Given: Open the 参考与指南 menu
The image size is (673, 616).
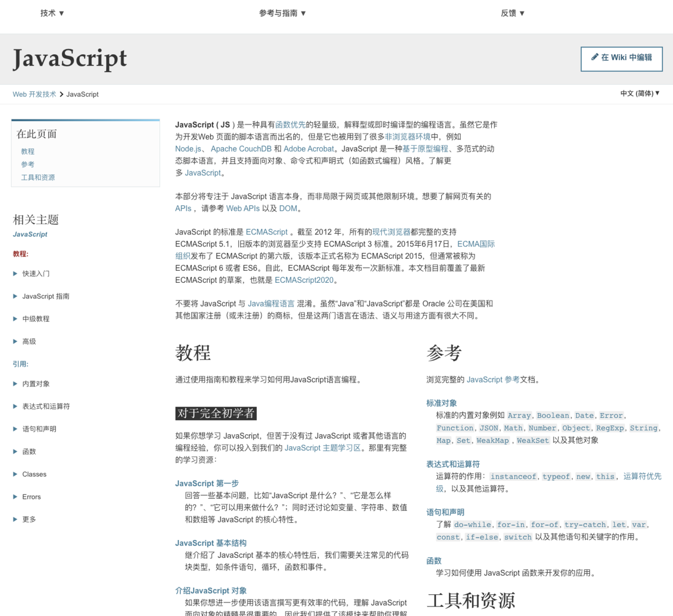Looking at the screenshot, I should tap(282, 13).
